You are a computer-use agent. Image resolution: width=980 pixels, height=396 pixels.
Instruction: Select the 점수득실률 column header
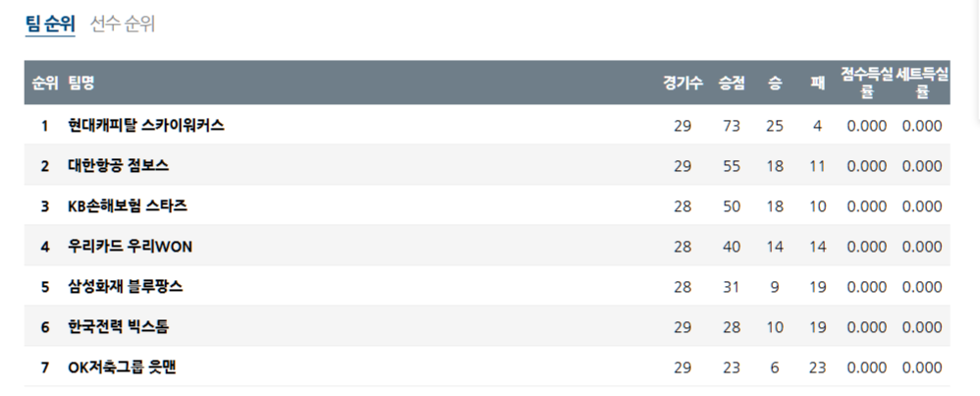(866, 84)
